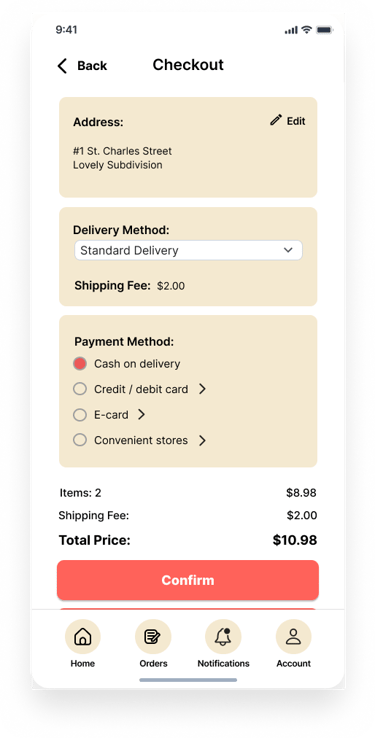
Task: Select Cash on delivery radio button
Action: tap(80, 364)
